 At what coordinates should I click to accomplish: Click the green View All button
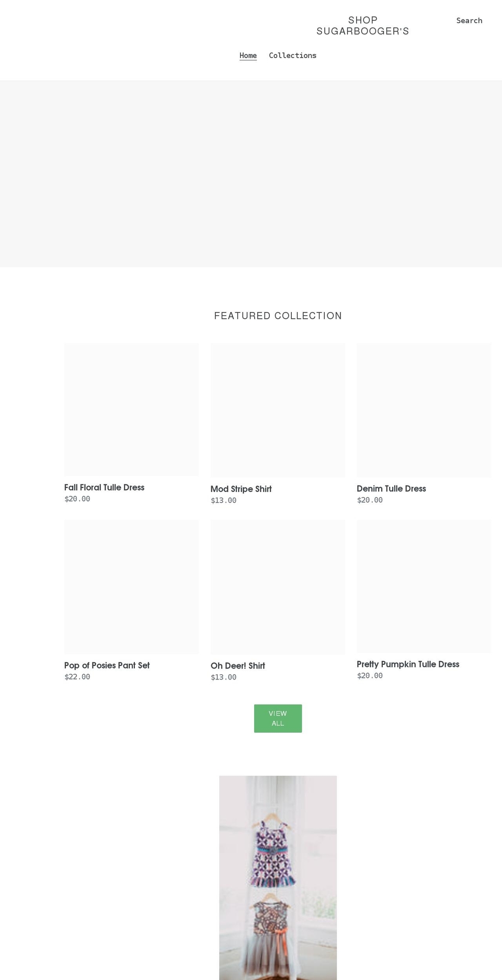coord(278,718)
